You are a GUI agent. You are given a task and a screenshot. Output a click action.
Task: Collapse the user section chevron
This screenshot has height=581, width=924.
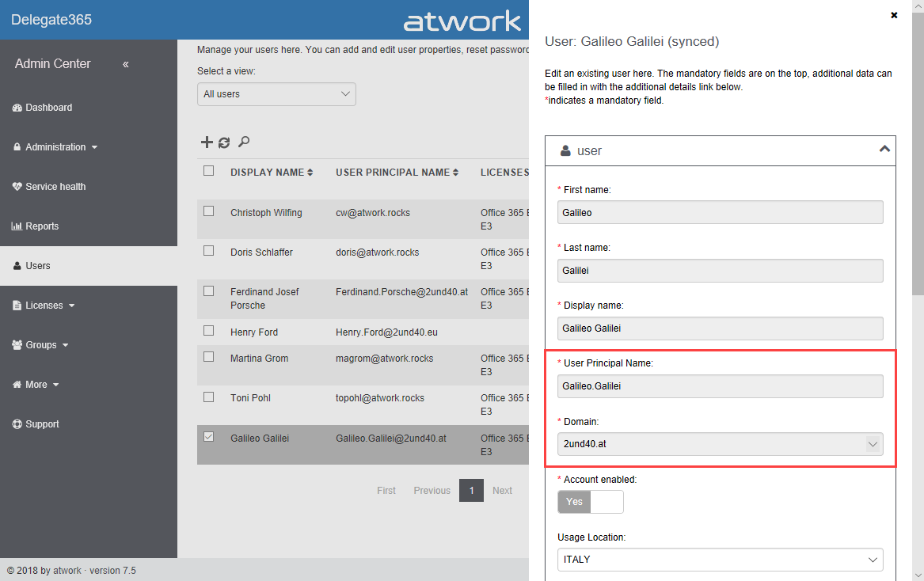coord(884,149)
